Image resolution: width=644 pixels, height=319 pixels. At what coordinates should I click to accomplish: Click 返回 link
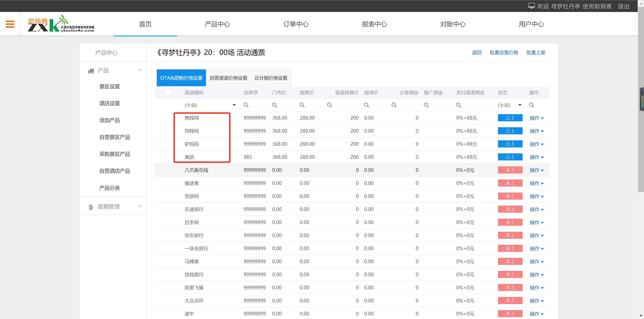(477, 53)
